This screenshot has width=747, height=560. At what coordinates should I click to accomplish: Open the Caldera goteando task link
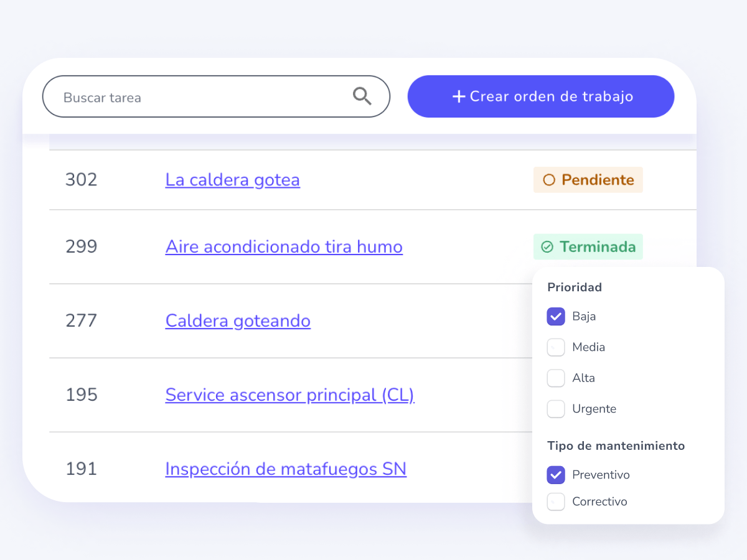pyautogui.click(x=238, y=321)
